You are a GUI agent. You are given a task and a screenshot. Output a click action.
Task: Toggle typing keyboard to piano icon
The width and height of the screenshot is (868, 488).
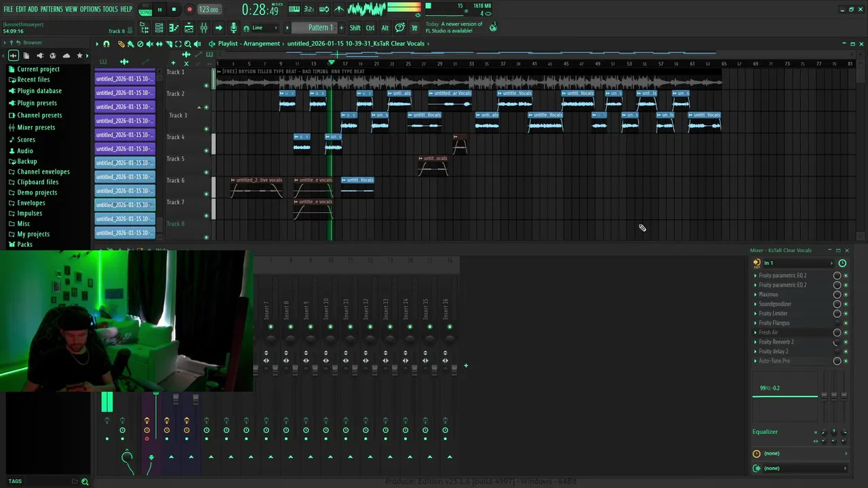pos(294,9)
